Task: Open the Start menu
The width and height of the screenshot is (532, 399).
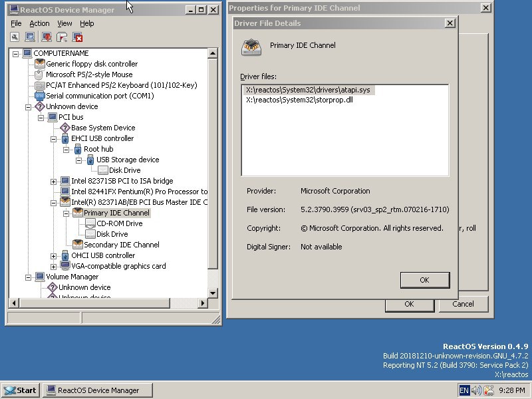Action: click(21, 390)
